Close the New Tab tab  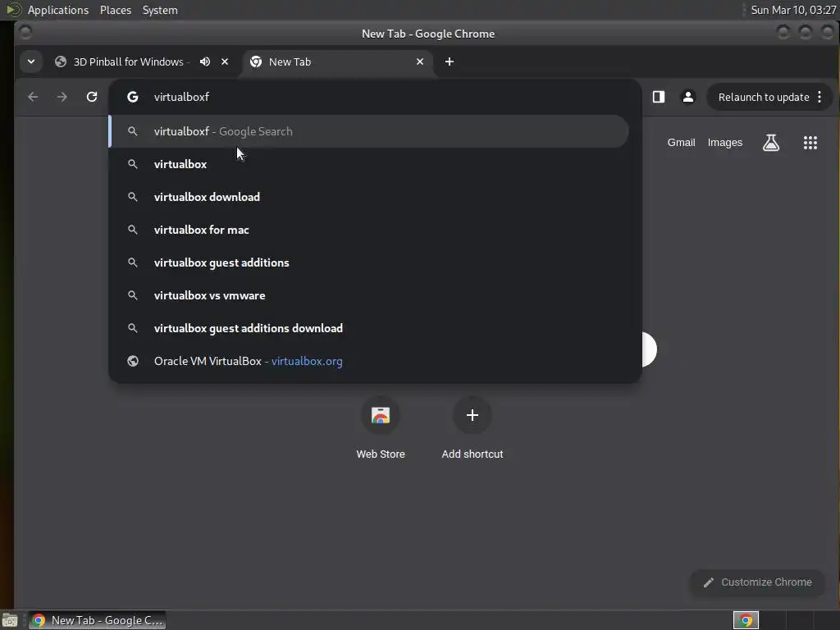point(420,62)
